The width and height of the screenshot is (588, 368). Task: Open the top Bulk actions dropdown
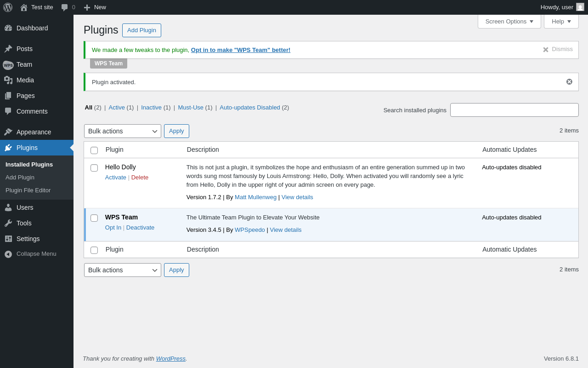(x=123, y=131)
